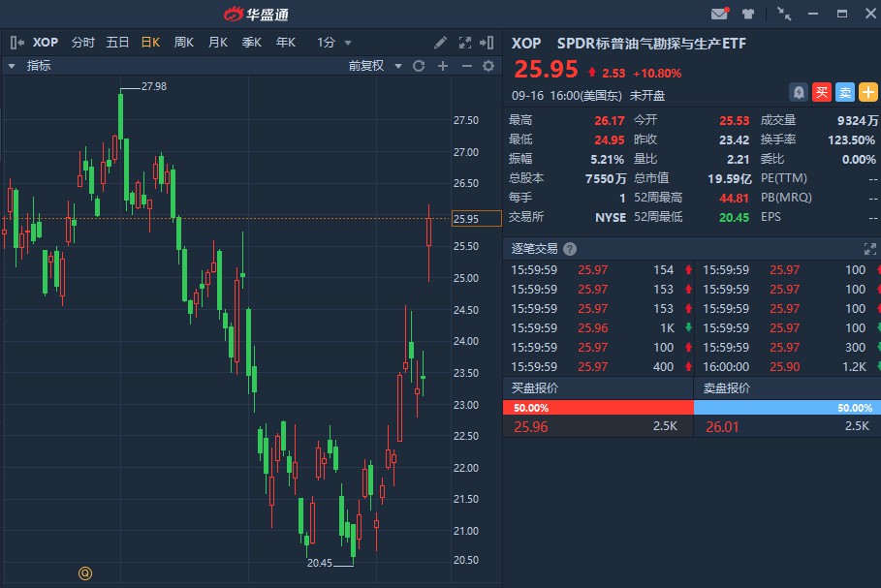Screen dimensions: 881x588
Task: Click the 换手率 value 123.50%
Action: point(851,139)
